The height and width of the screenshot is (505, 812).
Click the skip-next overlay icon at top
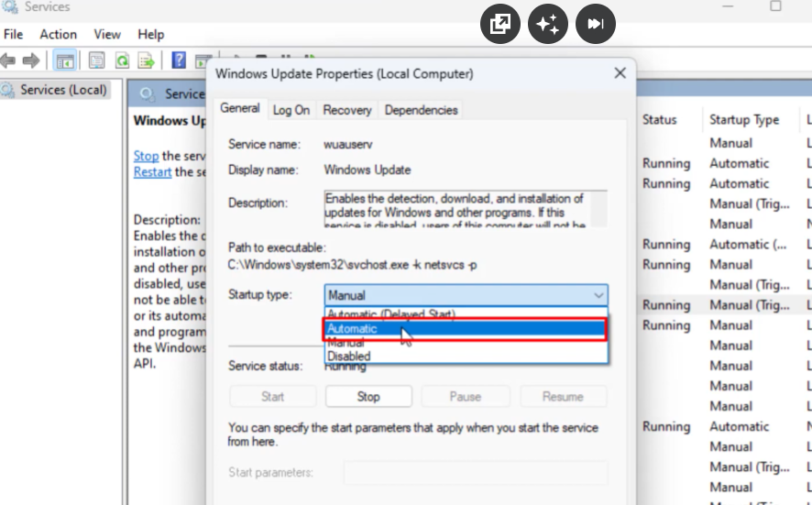[x=596, y=24]
